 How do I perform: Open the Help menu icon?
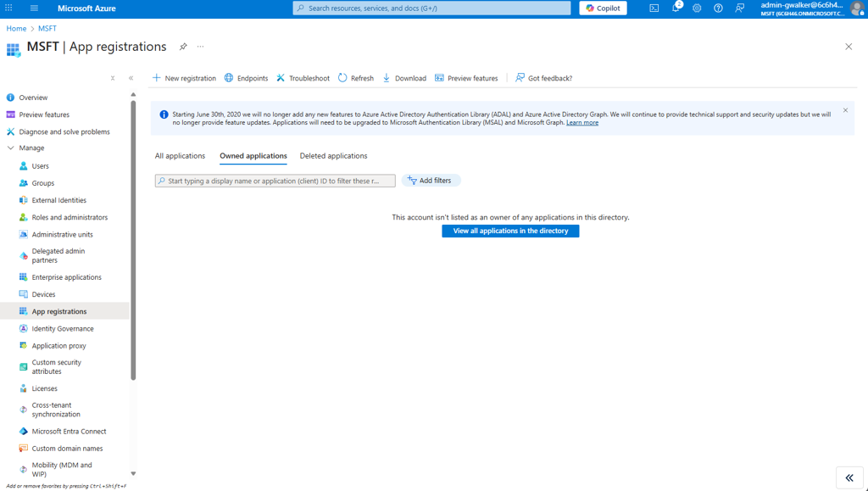[x=718, y=8]
